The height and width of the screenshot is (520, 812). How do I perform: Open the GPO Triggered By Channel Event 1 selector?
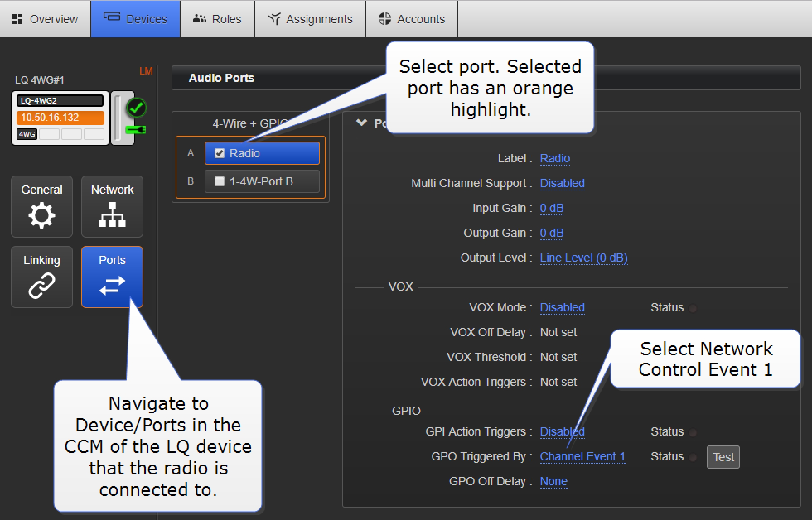pyautogui.click(x=582, y=456)
